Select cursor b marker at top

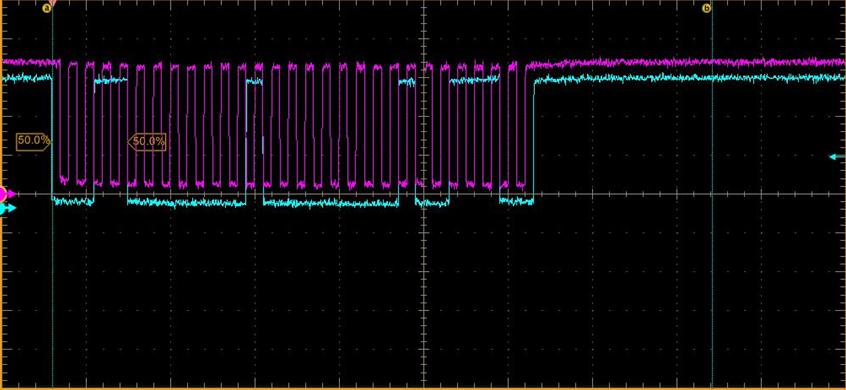706,8
